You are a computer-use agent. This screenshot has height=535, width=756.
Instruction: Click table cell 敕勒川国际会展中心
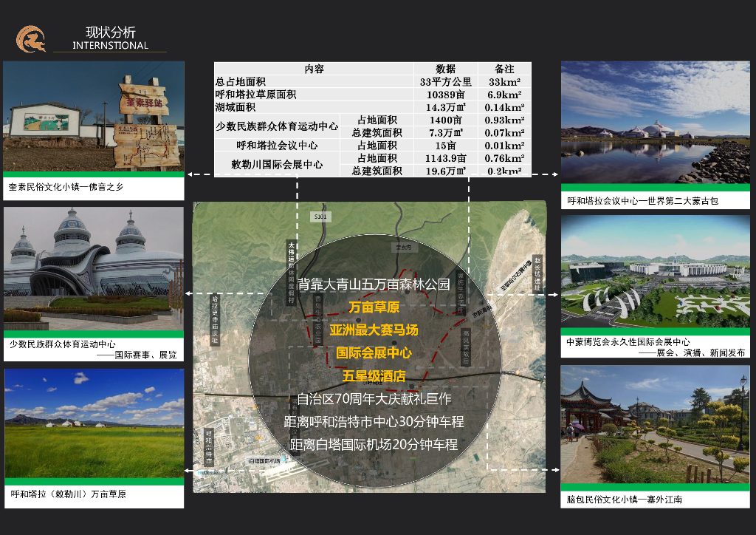tap(277, 165)
